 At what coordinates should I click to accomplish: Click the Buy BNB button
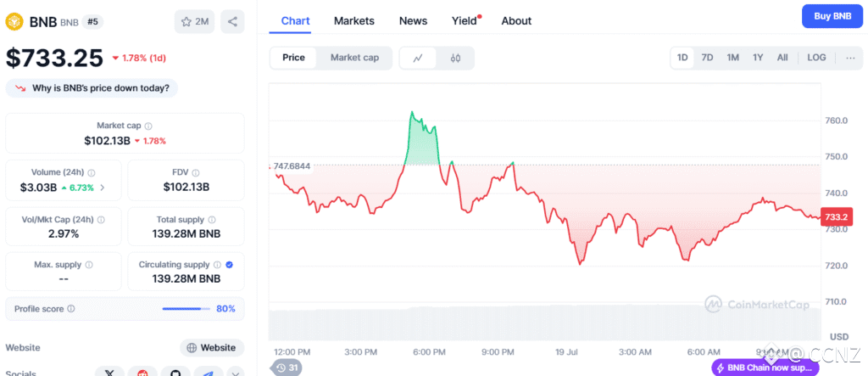tap(832, 16)
